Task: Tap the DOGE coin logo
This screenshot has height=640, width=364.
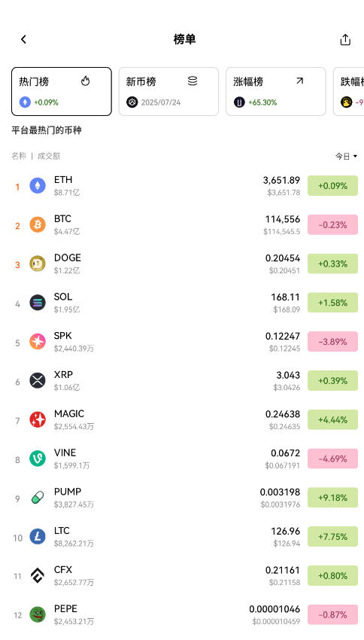Action: coord(38,264)
